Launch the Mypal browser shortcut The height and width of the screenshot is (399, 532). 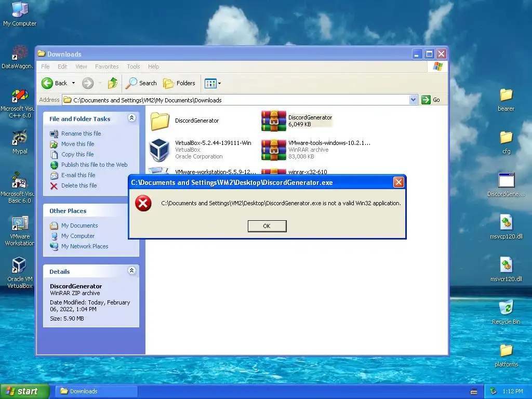(20, 142)
